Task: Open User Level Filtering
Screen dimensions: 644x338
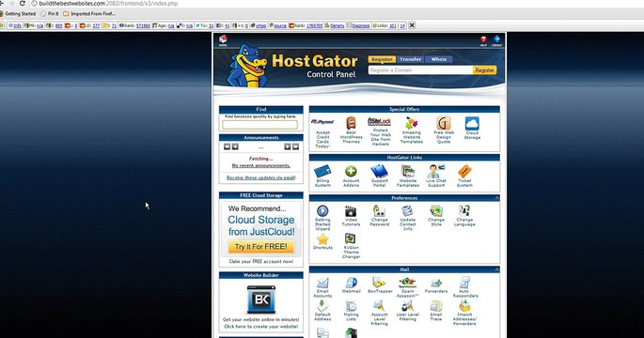Action: pos(407,311)
